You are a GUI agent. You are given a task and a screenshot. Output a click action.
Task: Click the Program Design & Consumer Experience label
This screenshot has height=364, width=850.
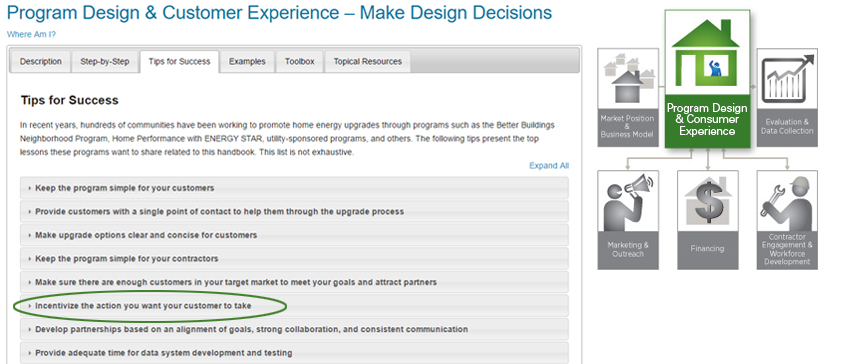click(707, 119)
